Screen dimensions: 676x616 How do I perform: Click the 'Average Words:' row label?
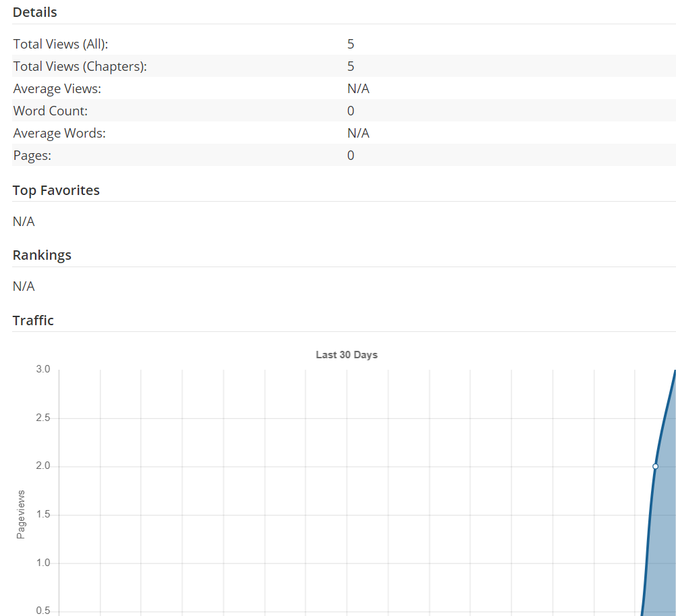pos(59,133)
